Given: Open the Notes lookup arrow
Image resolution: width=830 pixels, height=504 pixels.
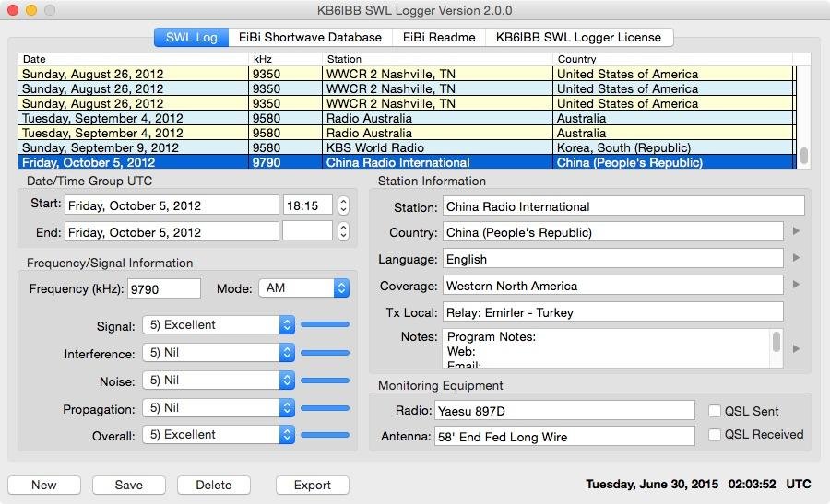Looking at the screenshot, I should tap(796, 349).
